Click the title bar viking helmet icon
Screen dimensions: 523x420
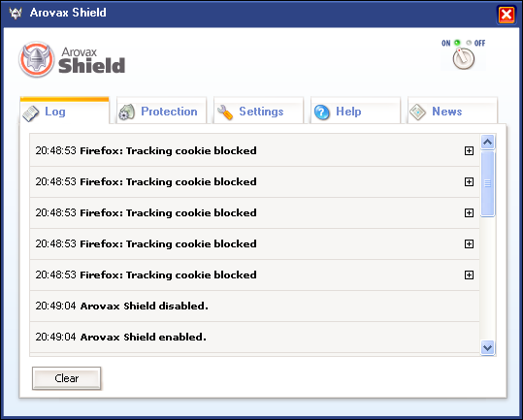16,13
